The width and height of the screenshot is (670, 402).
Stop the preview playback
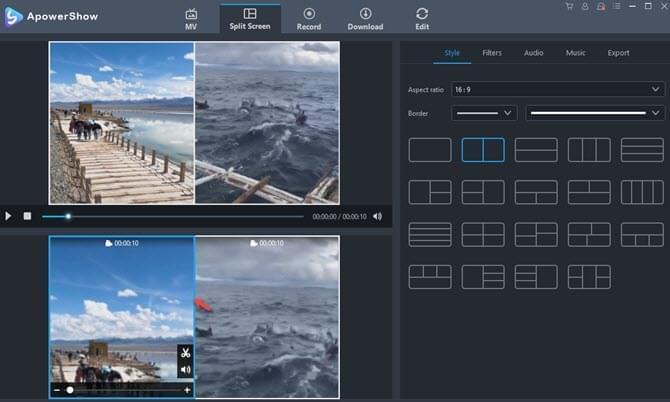(x=27, y=216)
